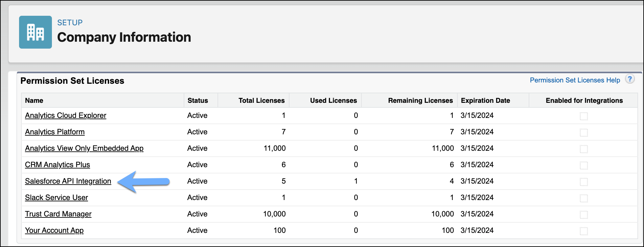Click total licenses 6 for CRM Analytics Plus
Image resolution: width=644 pixels, height=247 pixels.
pos(284,165)
